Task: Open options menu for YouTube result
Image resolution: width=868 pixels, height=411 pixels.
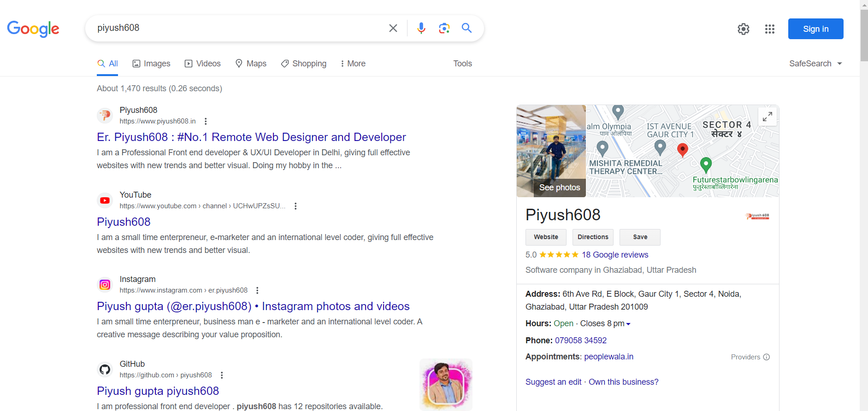Action: point(295,206)
